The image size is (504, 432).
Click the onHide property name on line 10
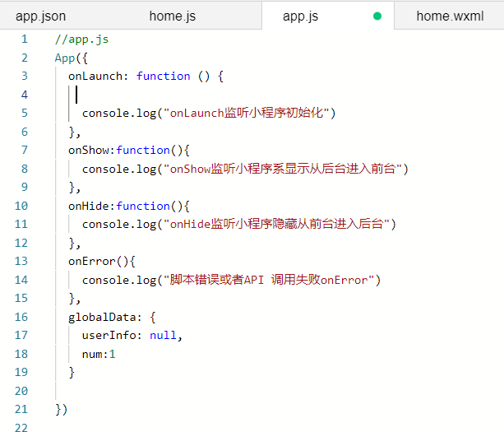89,206
